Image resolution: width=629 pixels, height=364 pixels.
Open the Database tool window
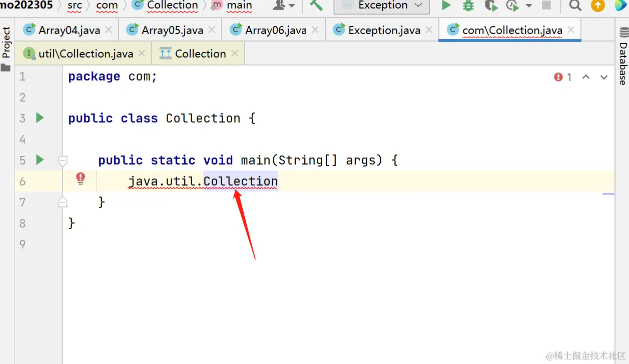click(x=623, y=56)
